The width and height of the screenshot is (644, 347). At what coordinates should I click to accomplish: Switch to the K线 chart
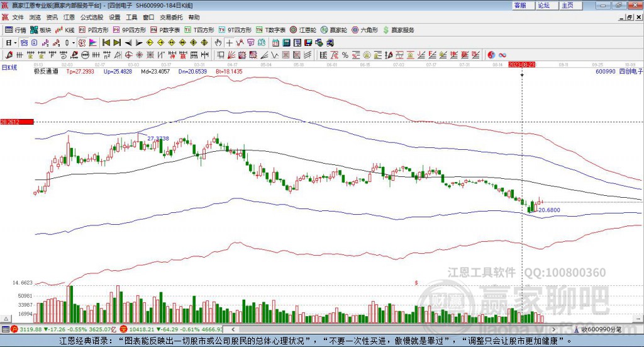point(65,30)
